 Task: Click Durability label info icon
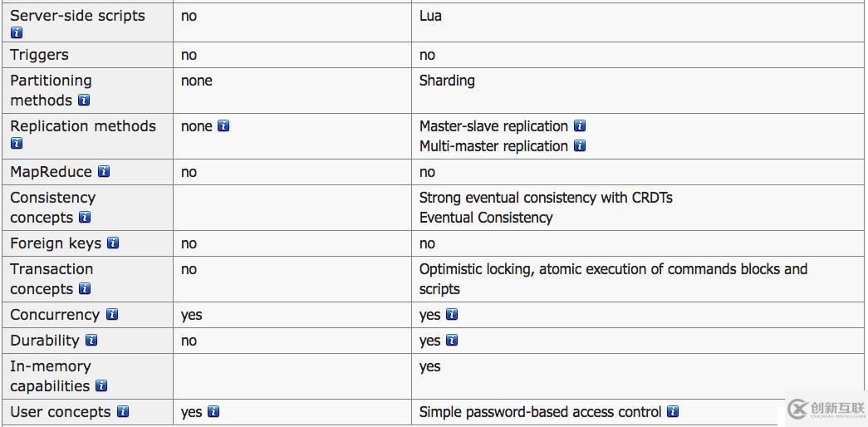(x=91, y=341)
